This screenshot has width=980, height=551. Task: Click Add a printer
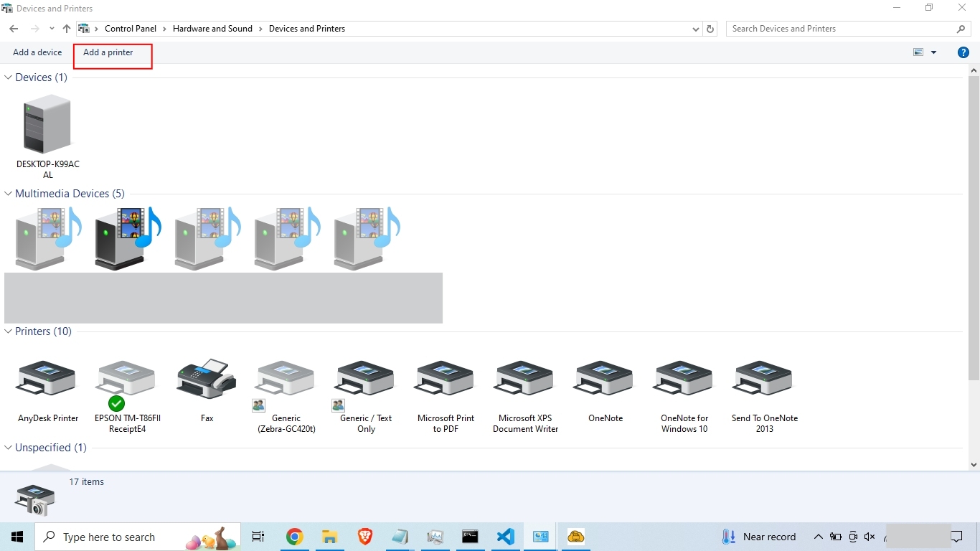108,52
